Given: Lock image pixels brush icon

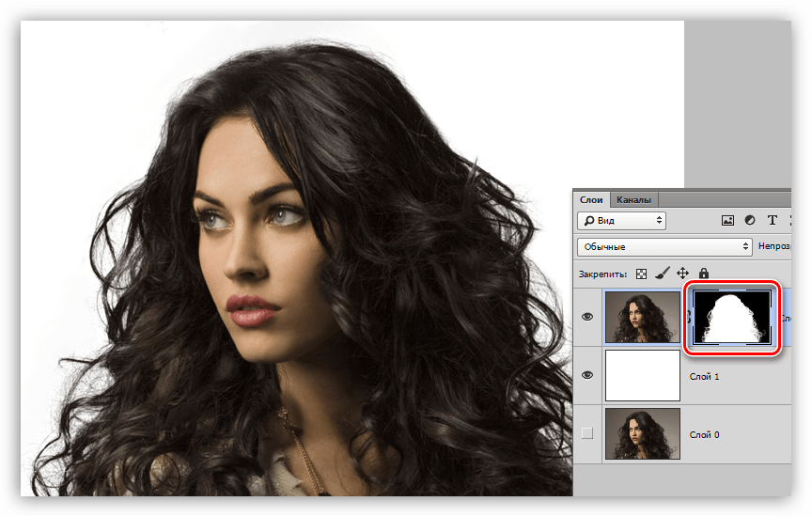Looking at the screenshot, I should pos(662,274).
